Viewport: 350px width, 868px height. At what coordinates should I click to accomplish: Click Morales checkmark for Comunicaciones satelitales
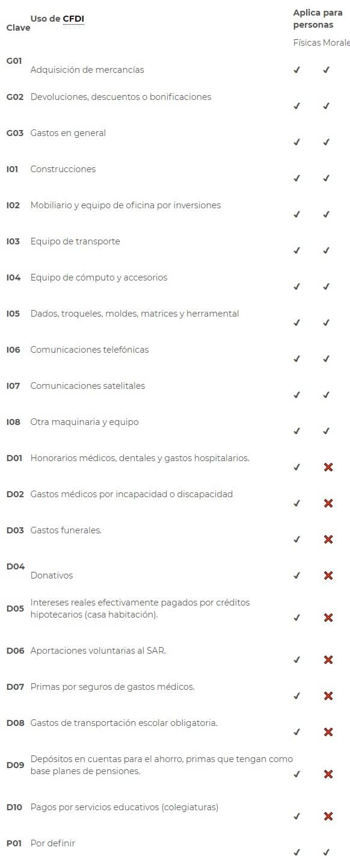point(326,395)
